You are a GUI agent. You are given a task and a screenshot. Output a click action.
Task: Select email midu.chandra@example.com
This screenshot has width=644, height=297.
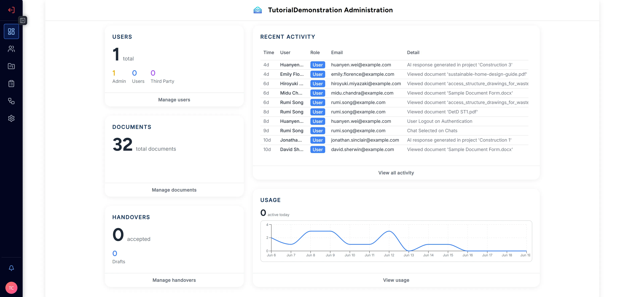click(x=362, y=93)
